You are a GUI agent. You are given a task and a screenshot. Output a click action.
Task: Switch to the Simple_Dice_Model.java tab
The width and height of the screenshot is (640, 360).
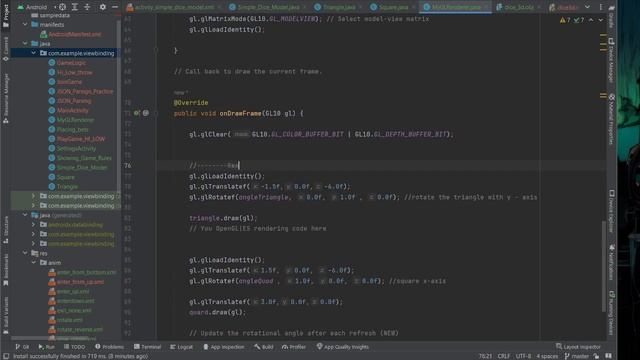(268, 7)
